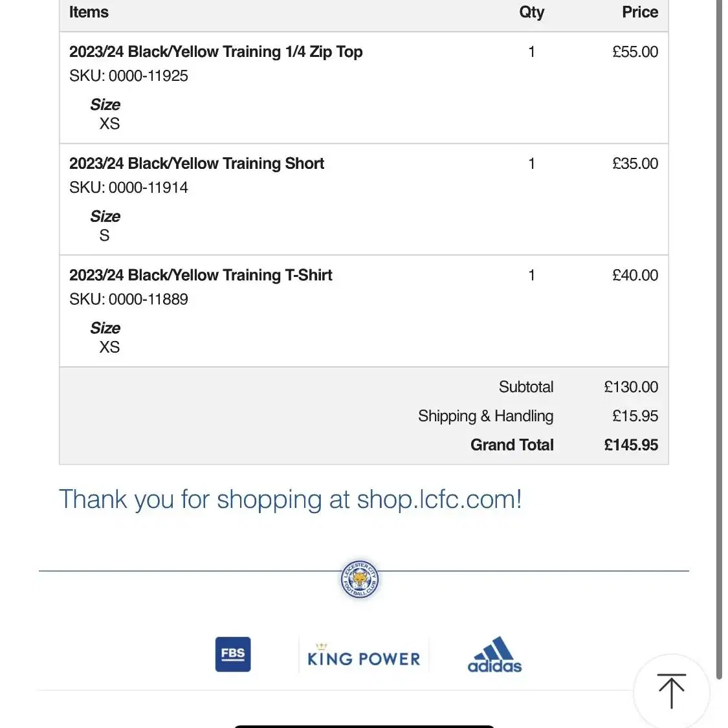Open the FBS sponsor logo
Screen dimensions: 728x728
click(x=233, y=654)
